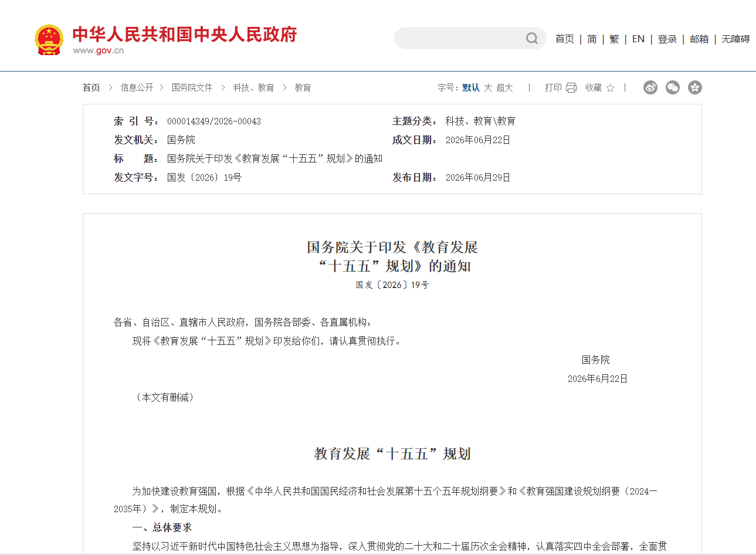Switch to traditional Chinese with 繁
This screenshot has height=555, width=756.
[x=614, y=39]
